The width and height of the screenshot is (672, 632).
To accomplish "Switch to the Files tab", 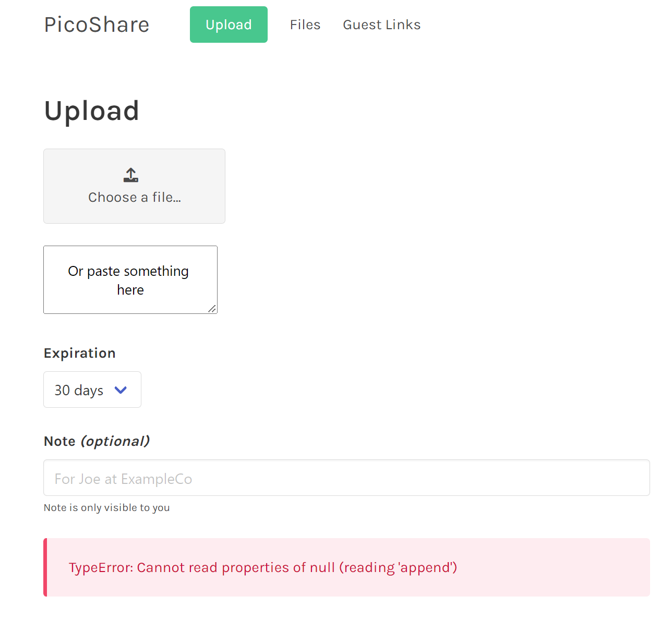I will tap(305, 25).
